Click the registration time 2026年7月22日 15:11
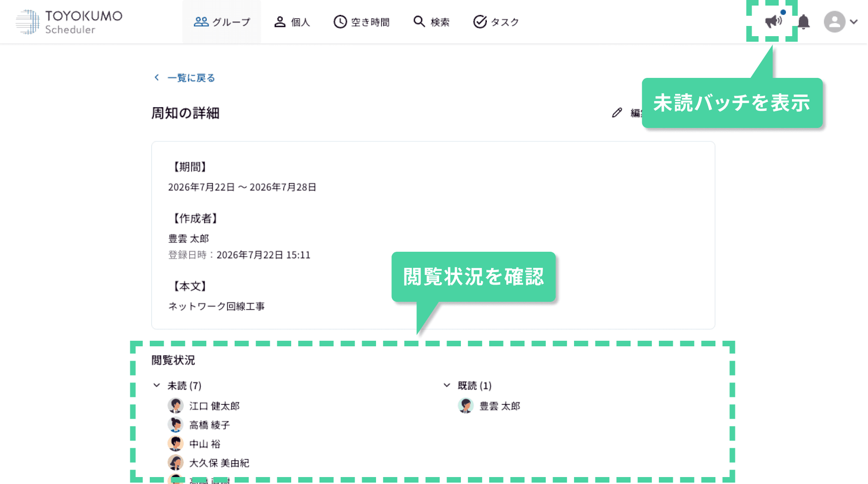Screen dimensions: 868x484 pyautogui.click(x=263, y=255)
